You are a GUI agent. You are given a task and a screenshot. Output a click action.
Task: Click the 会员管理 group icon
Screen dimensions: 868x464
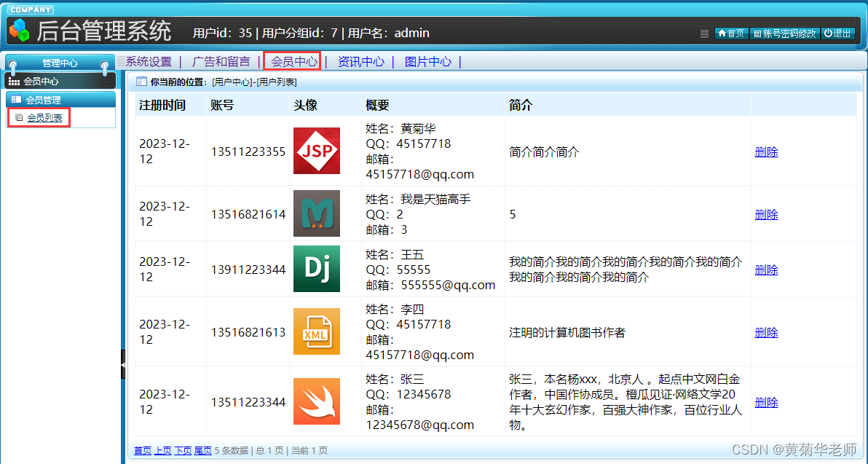coord(17,100)
